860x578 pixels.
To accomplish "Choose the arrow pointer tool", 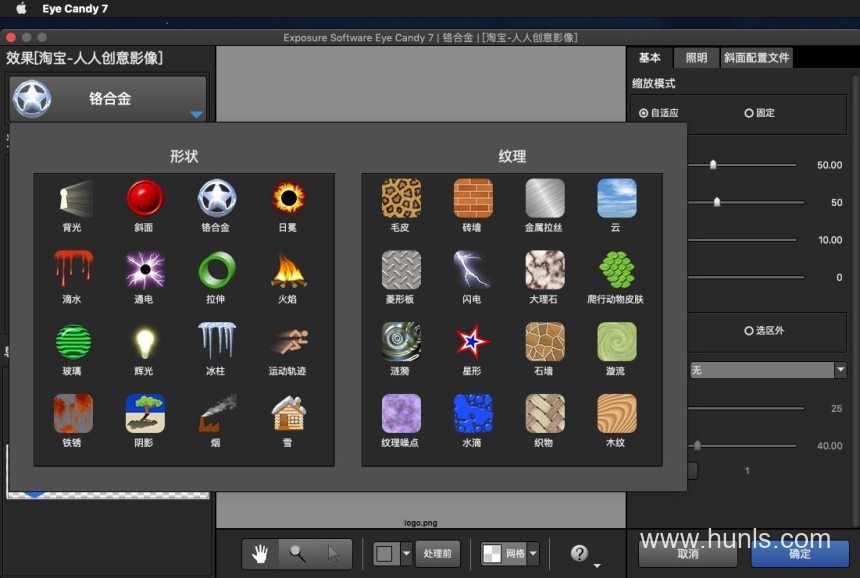I will point(333,553).
